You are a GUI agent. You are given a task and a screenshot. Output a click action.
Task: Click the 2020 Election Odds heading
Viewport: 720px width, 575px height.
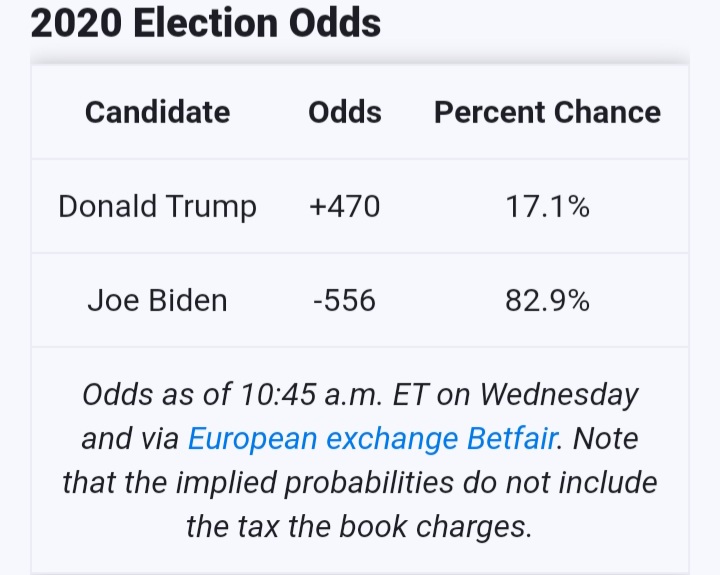pyautogui.click(x=206, y=23)
